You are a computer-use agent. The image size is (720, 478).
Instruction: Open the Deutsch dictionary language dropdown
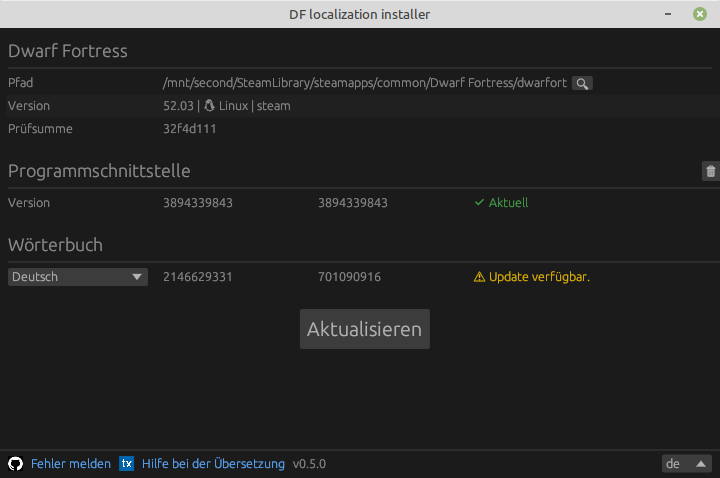click(x=78, y=277)
